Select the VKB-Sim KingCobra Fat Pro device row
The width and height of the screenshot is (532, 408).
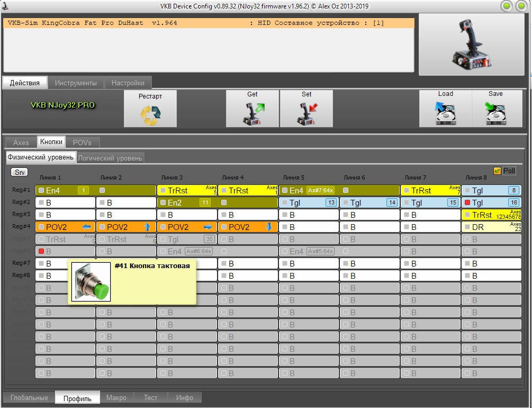tap(209, 23)
